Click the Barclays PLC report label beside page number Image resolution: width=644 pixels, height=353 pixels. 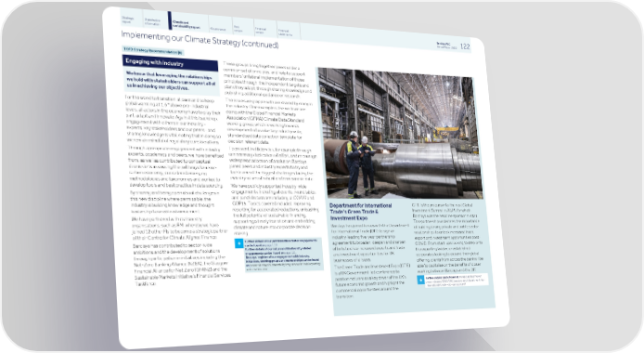click(x=446, y=46)
